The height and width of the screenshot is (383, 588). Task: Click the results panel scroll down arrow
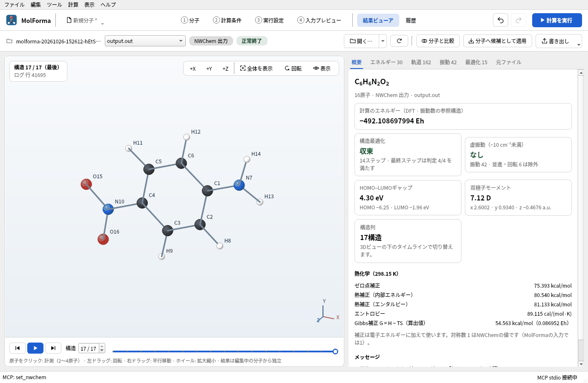(581, 364)
